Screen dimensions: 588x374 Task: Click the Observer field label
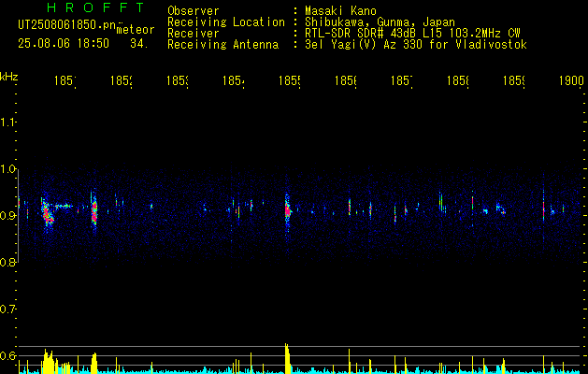click(194, 10)
